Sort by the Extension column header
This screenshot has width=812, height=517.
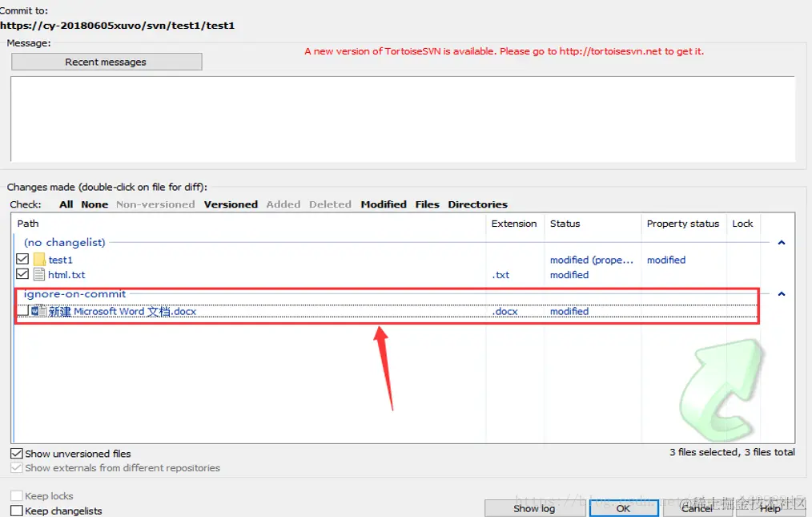click(514, 224)
